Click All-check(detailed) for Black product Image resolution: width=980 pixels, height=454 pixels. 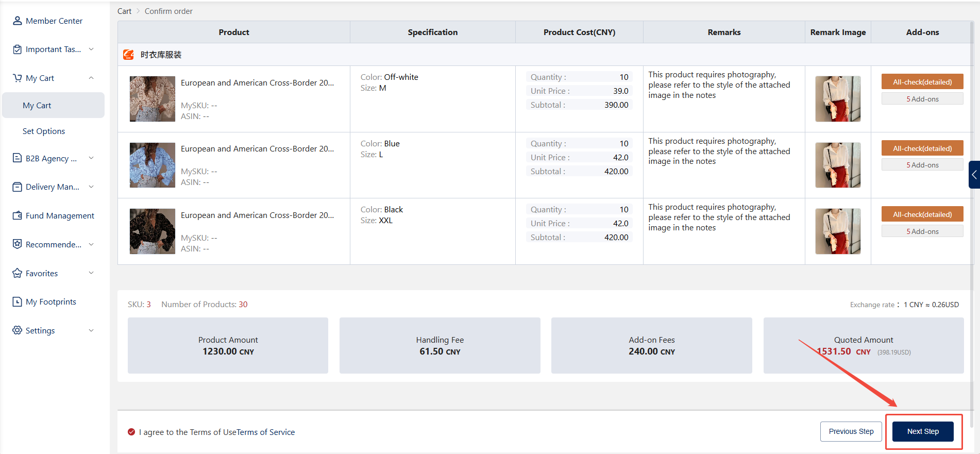922,214
